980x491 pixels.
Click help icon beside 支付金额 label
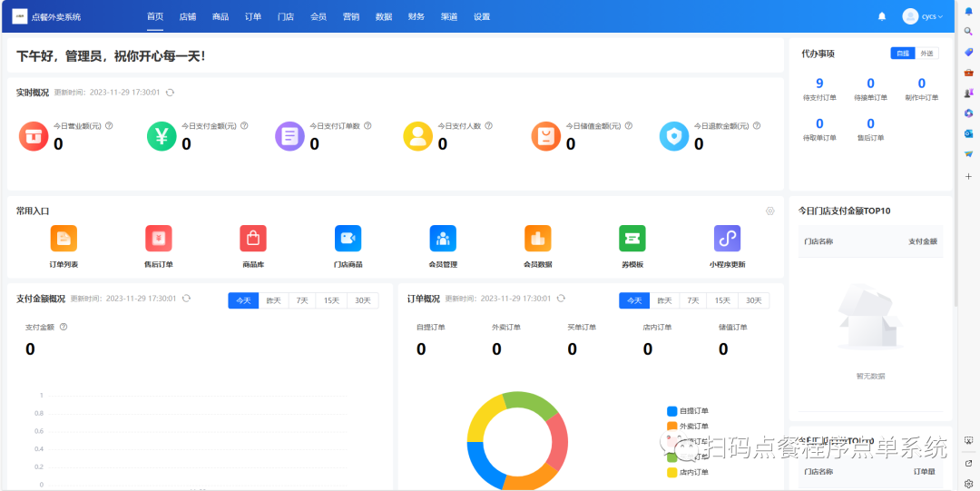(64, 327)
